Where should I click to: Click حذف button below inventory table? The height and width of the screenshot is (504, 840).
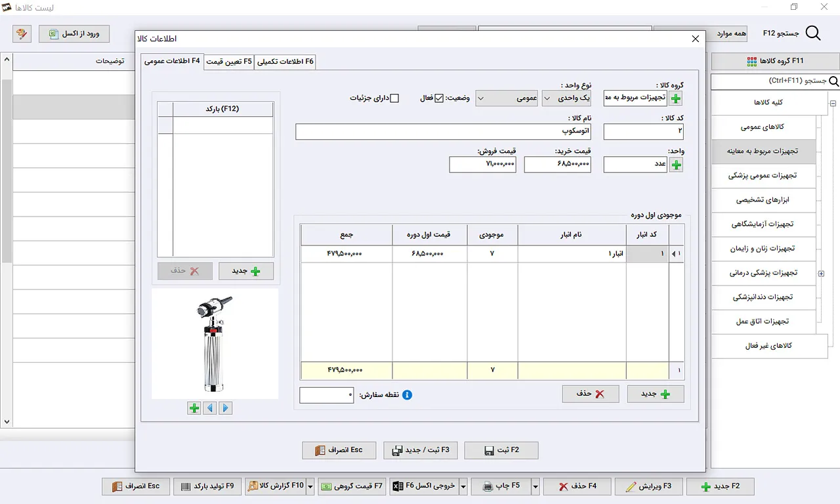pos(590,394)
